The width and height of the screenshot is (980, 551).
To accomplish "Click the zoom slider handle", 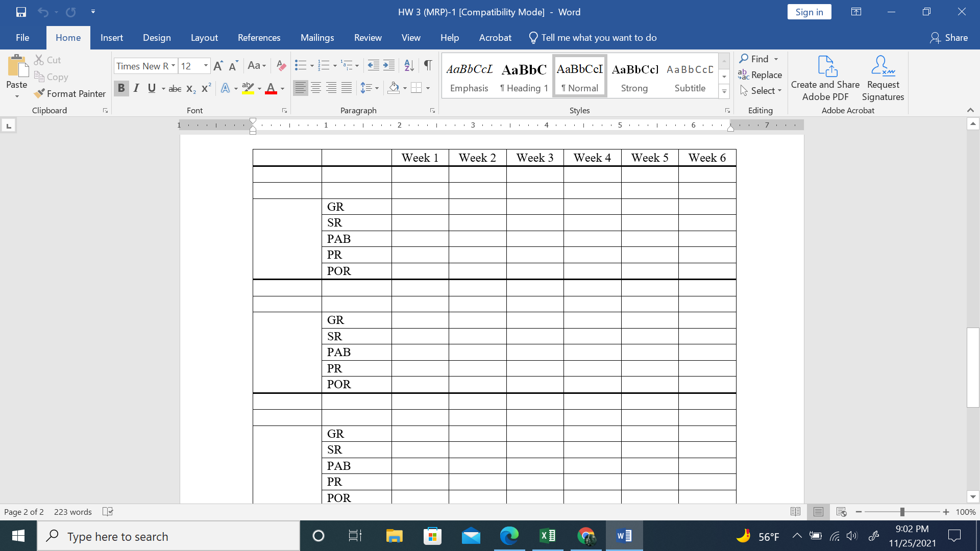I will coord(902,512).
